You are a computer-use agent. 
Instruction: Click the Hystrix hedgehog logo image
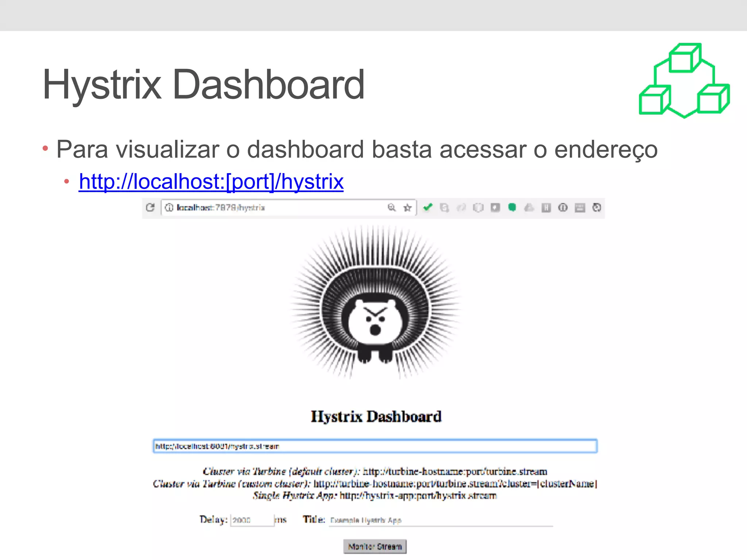click(375, 303)
